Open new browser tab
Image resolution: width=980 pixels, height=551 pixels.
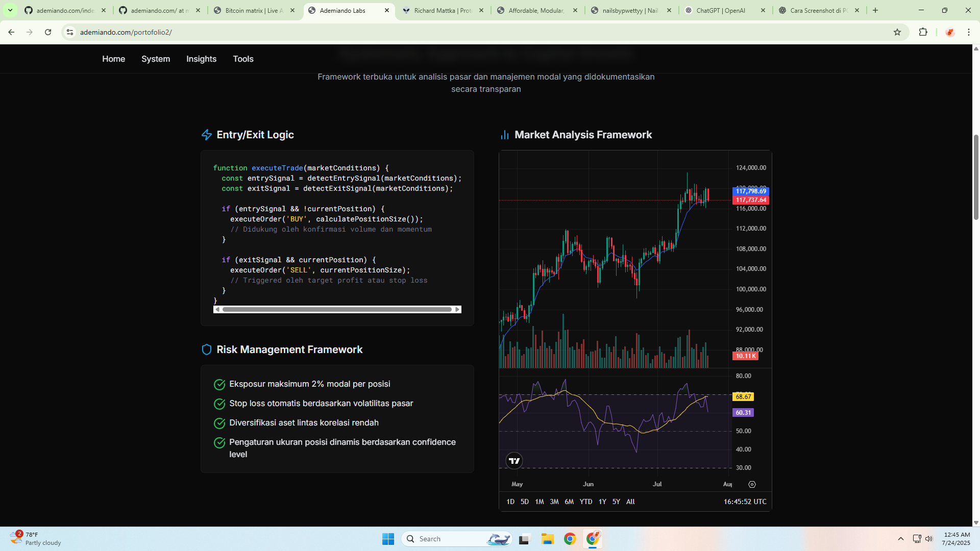click(875, 10)
